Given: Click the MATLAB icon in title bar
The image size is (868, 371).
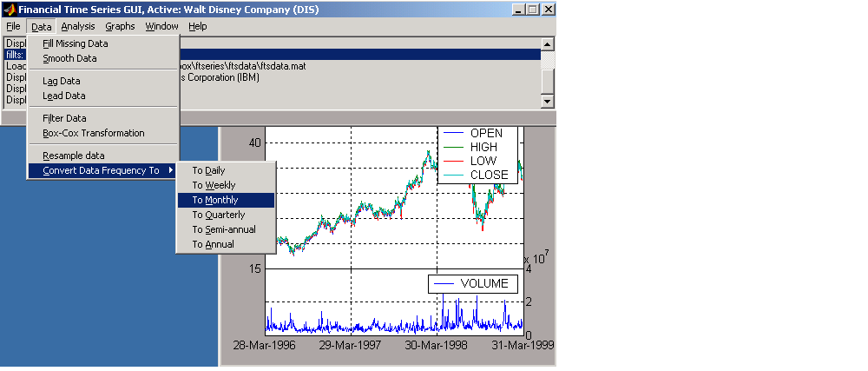Looking at the screenshot, I should click(10, 10).
